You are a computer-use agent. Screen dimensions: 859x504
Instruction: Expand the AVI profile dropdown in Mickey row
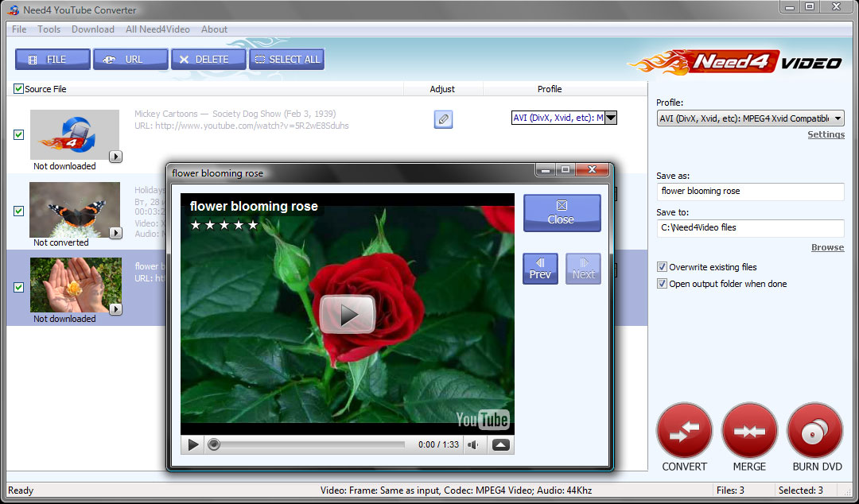(611, 117)
